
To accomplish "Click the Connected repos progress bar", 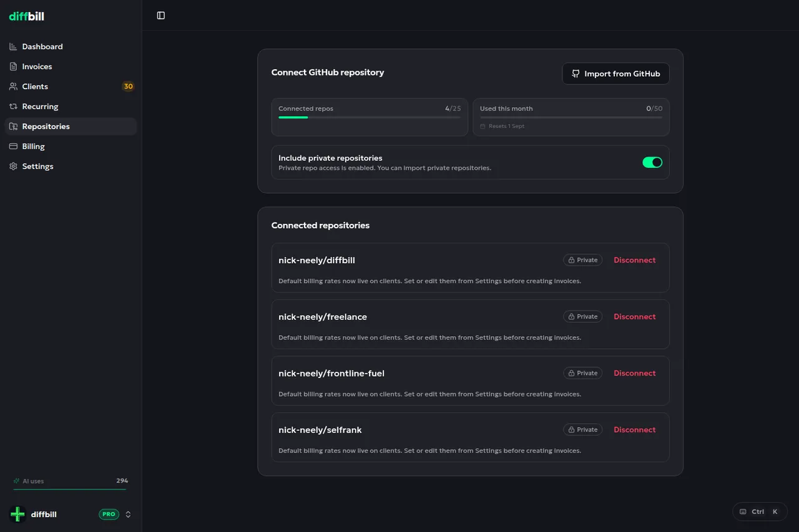I will 370,117.
